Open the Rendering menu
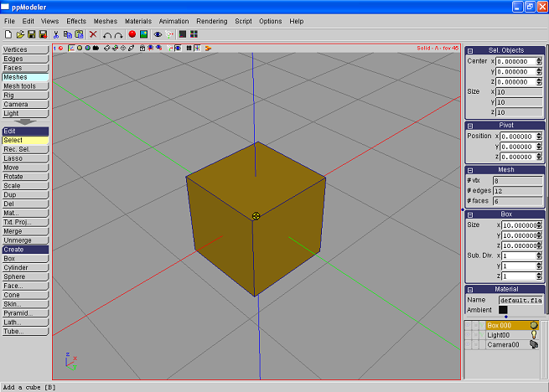The width and height of the screenshot is (549, 392). coord(212,21)
